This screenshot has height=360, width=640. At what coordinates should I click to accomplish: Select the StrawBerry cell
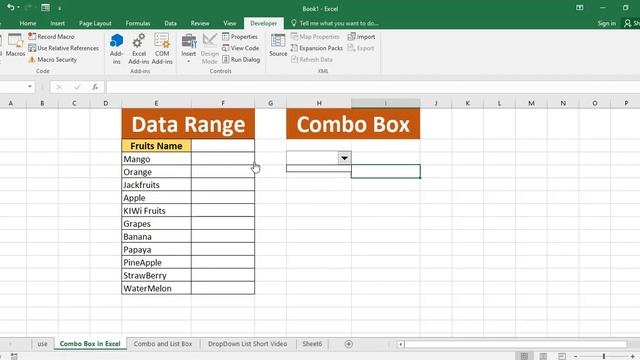(x=156, y=275)
